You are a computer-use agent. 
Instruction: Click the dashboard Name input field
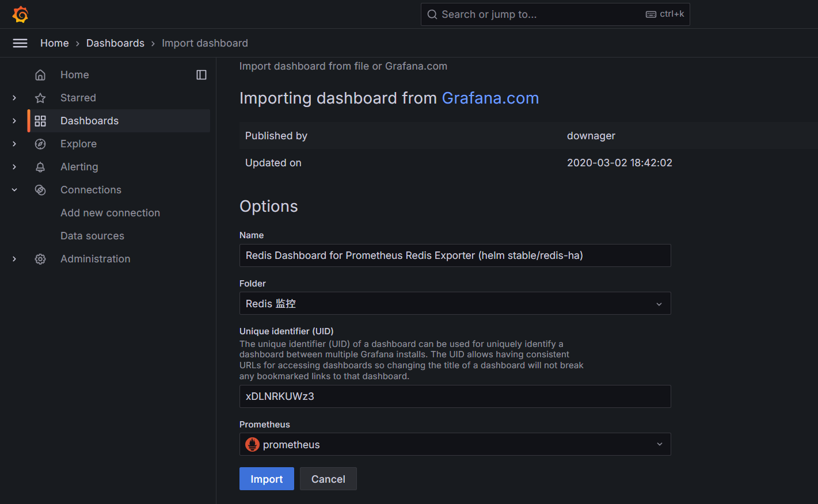click(455, 255)
